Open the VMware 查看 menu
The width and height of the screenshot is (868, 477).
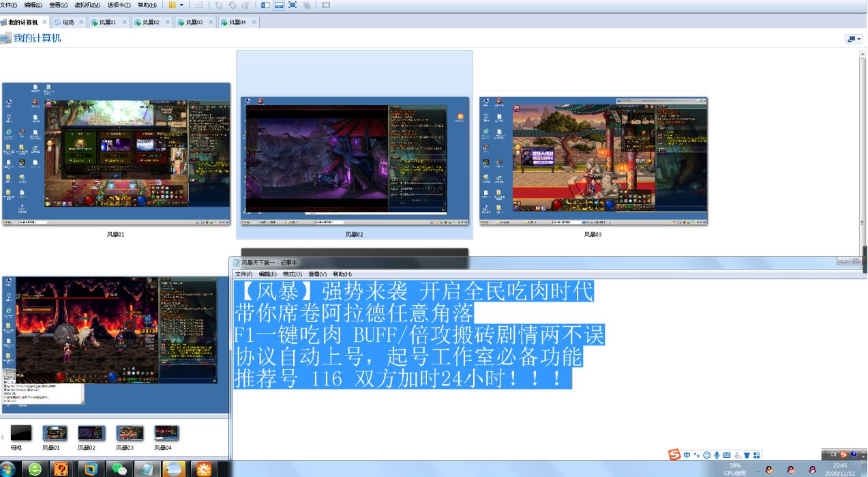[59, 5]
